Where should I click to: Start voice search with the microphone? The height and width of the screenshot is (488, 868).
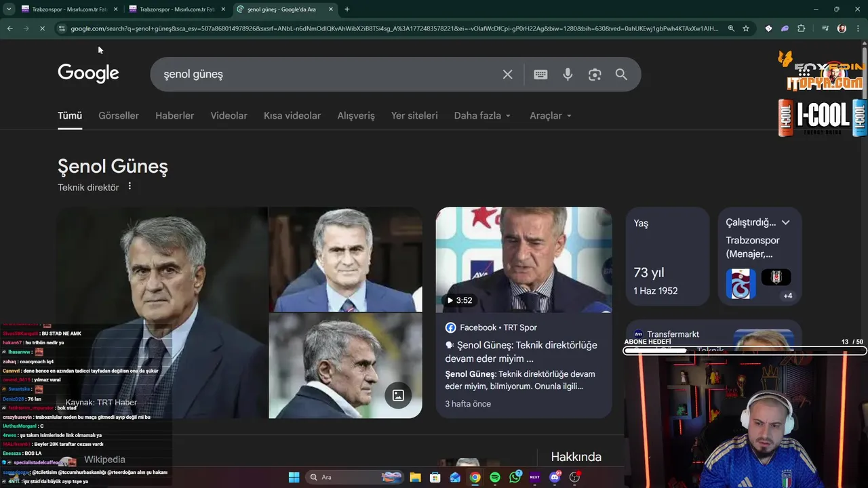click(568, 75)
